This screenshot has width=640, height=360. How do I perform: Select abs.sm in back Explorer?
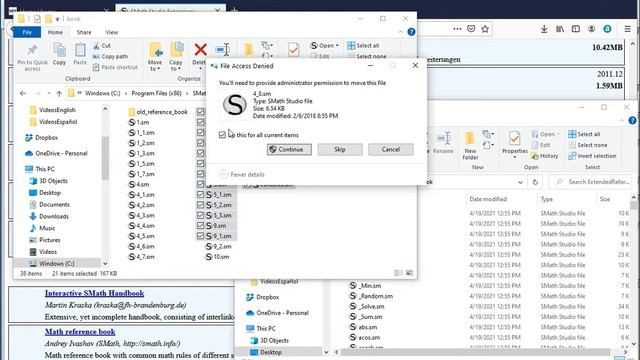[363, 327]
